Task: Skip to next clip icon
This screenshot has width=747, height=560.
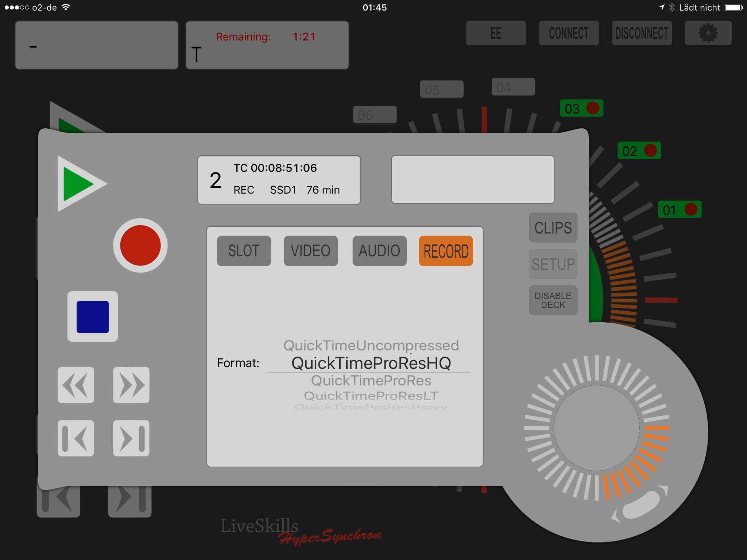Action: click(131, 438)
